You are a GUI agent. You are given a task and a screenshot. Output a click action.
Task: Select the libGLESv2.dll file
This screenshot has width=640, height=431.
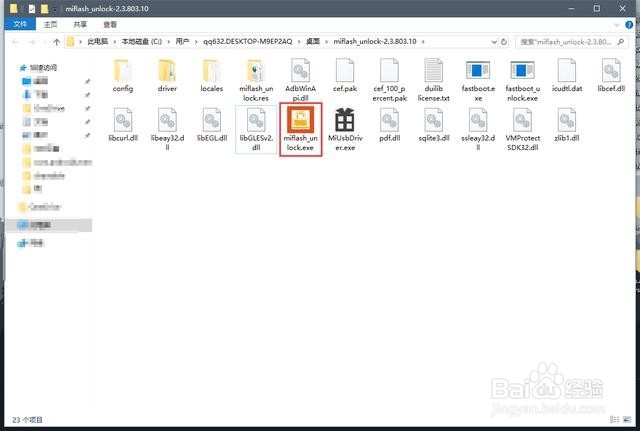pos(256,129)
